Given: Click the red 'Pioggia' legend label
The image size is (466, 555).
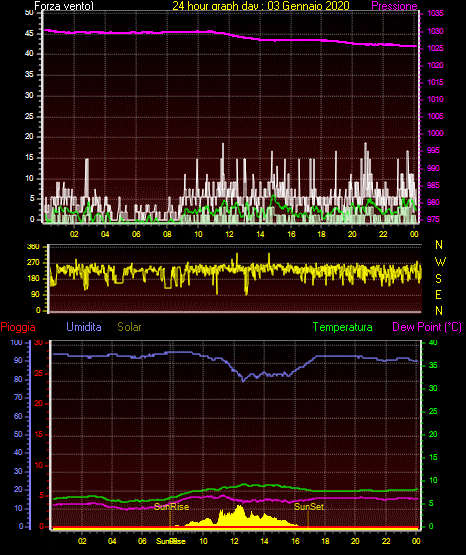Looking at the screenshot, I should (x=18, y=327).
